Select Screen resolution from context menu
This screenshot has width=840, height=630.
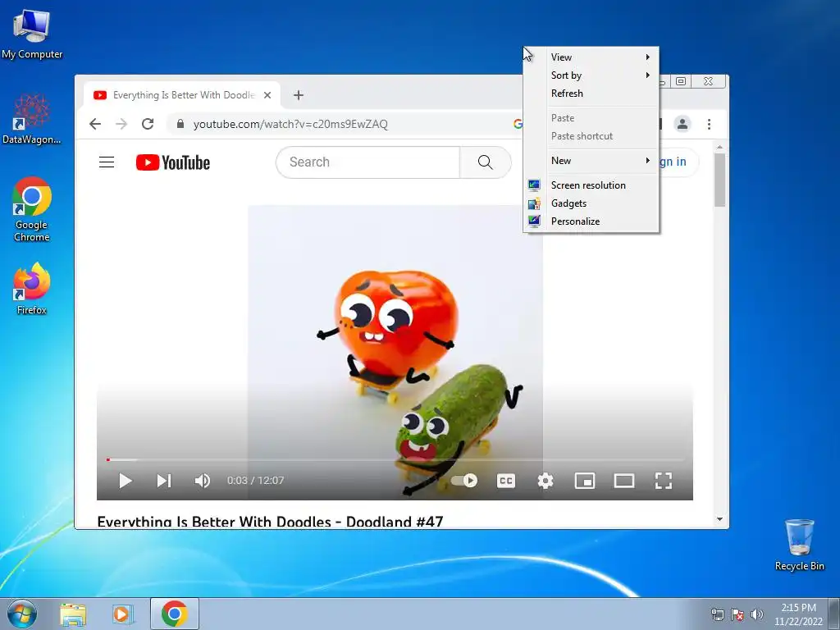click(x=591, y=185)
